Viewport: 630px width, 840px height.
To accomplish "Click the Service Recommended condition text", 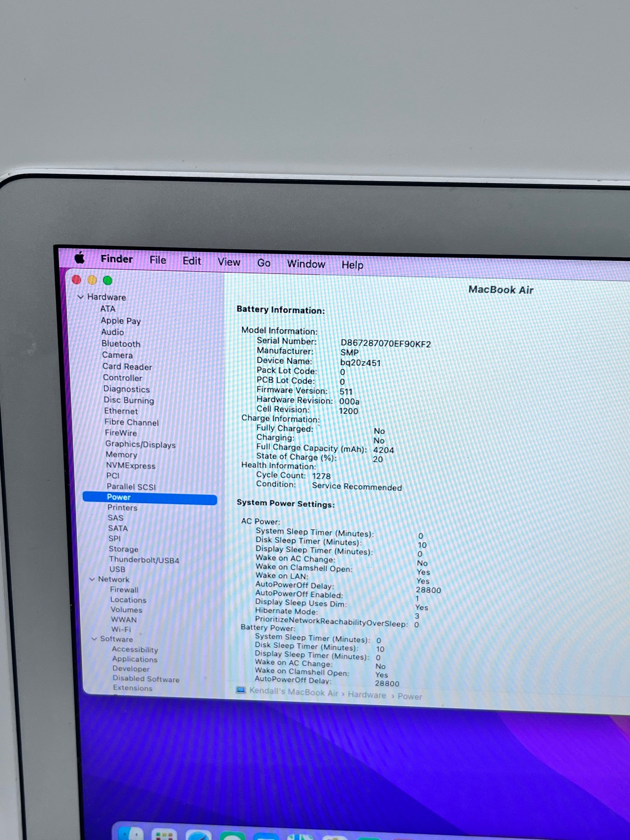I will pyautogui.click(x=357, y=487).
